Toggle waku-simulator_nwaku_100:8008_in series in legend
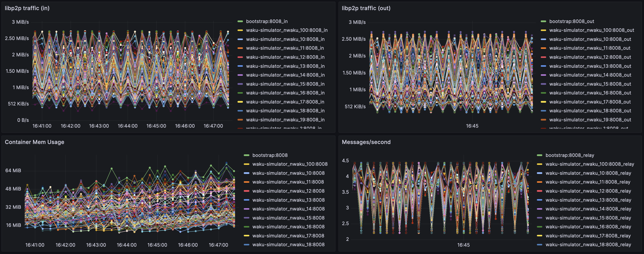The width and height of the screenshot is (644, 254). coord(286,30)
